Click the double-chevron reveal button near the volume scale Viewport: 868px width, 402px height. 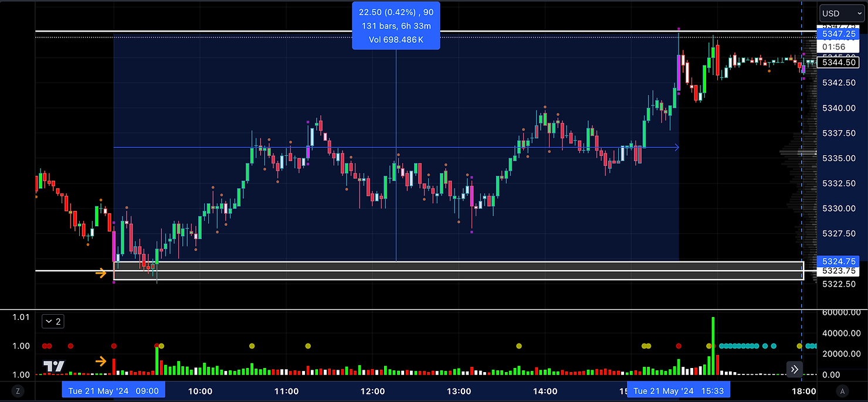pos(794,369)
